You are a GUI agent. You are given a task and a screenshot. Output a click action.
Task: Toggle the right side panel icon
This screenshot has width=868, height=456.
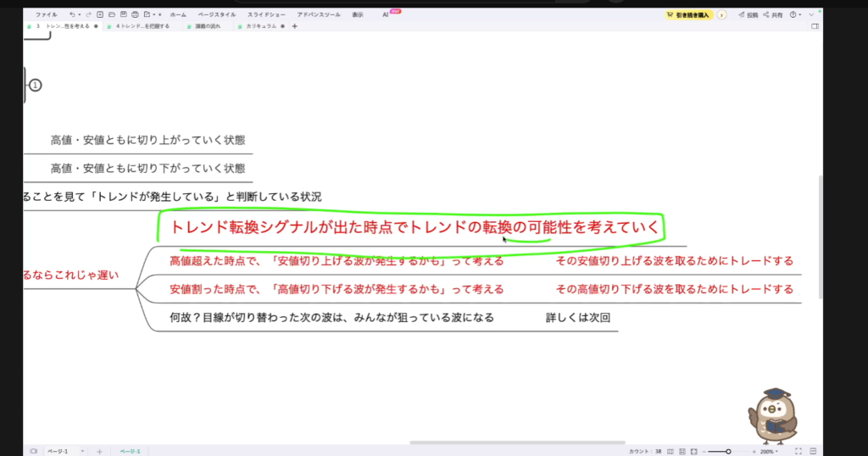tap(815, 27)
